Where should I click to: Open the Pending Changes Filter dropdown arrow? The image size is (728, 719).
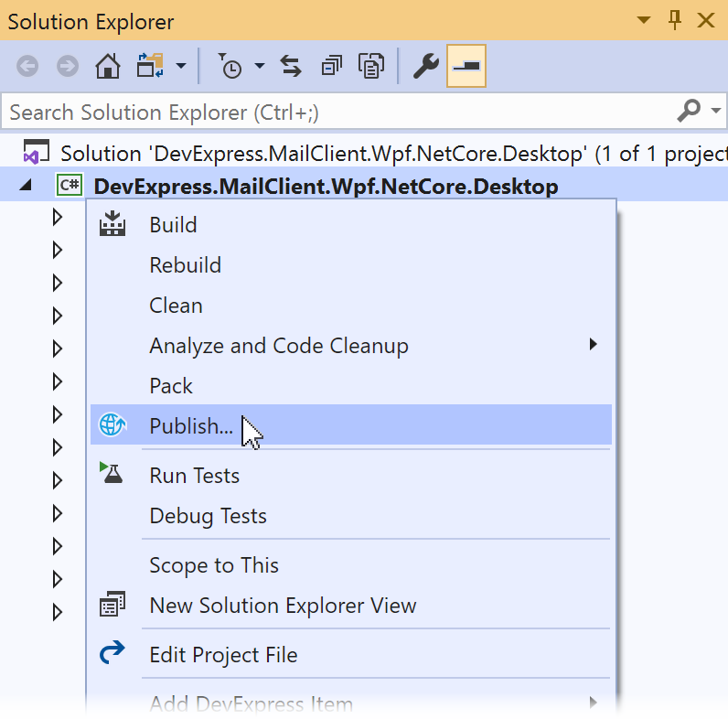[260, 66]
